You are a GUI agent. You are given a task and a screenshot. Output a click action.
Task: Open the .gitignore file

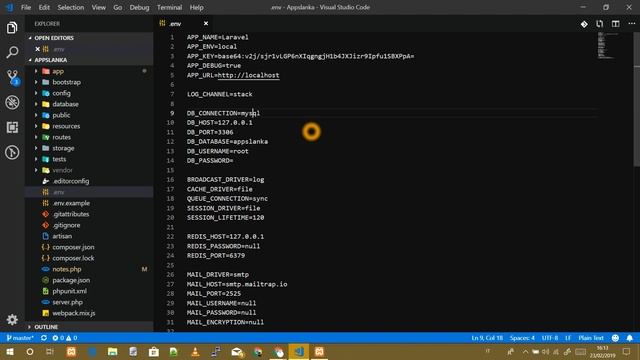(89, 225)
